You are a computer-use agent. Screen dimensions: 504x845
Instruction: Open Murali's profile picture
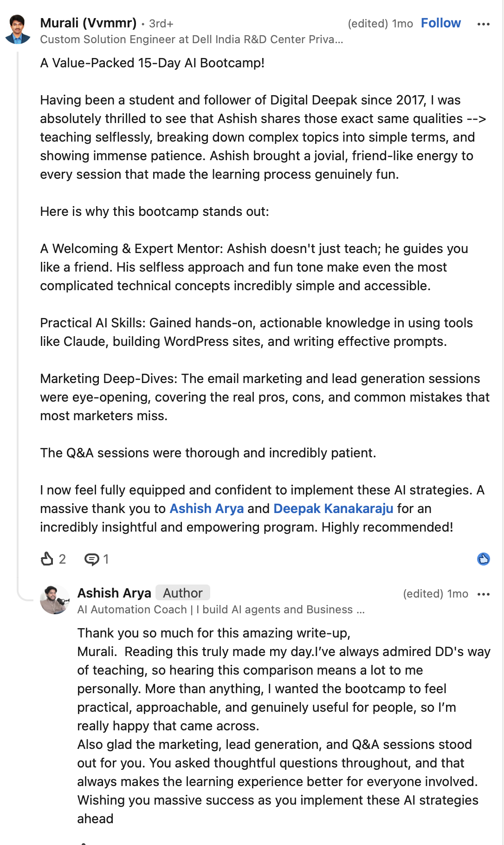point(18,30)
